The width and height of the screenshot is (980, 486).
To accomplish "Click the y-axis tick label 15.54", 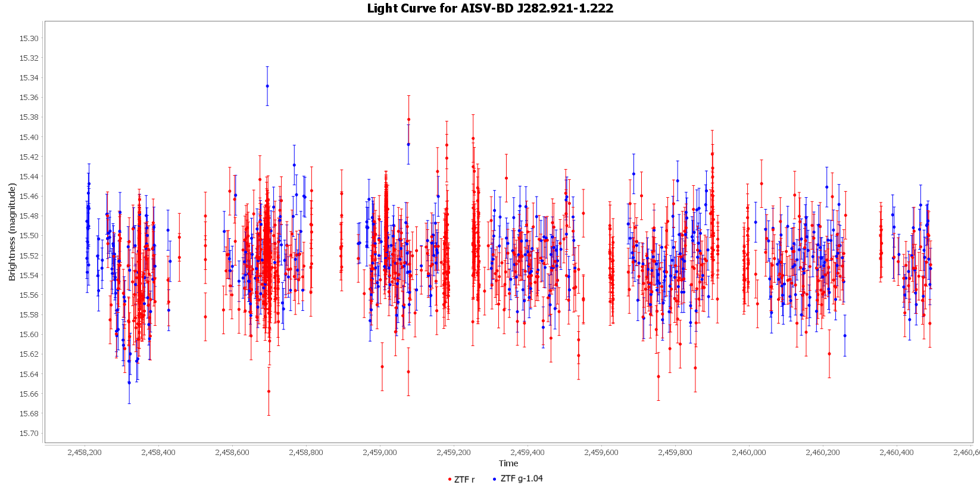I will 29,276.
